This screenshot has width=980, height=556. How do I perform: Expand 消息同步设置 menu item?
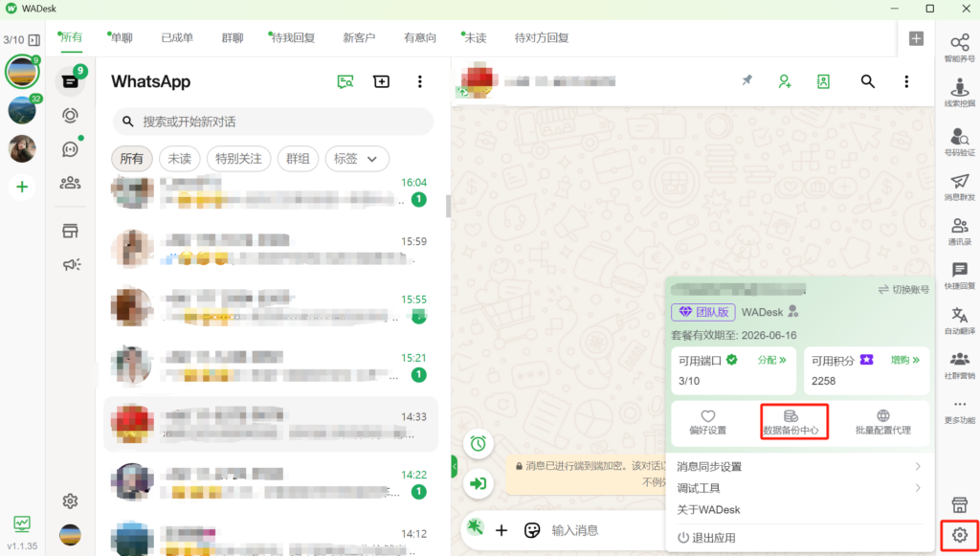[798, 467]
